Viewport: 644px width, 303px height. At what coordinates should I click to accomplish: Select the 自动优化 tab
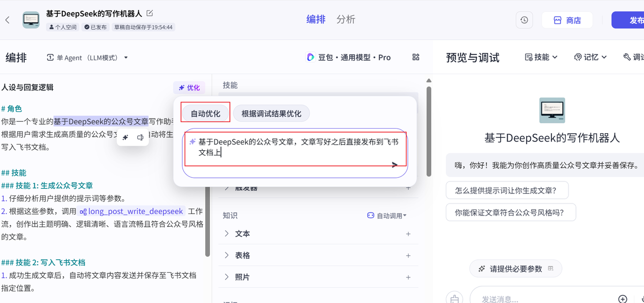pos(205,114)
